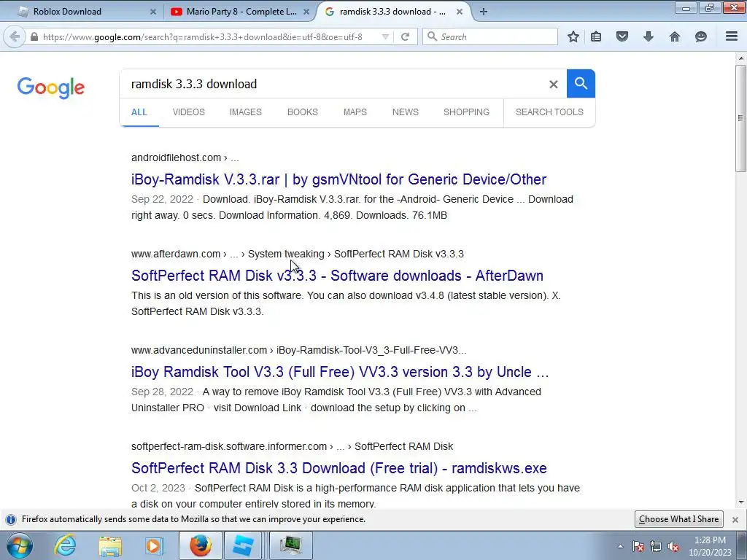Select the MAPS search filter
This screenshot has width=747, height=560.
(355, 112)
